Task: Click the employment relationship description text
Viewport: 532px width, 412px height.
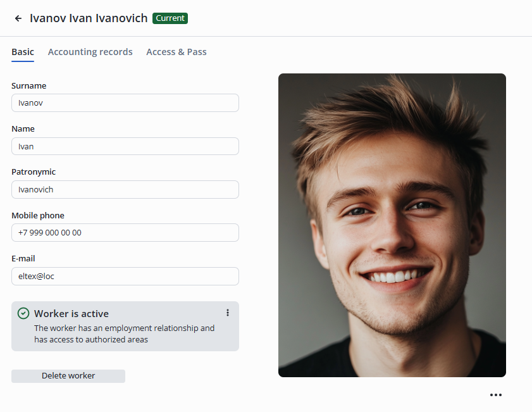Action: point(124,334)
